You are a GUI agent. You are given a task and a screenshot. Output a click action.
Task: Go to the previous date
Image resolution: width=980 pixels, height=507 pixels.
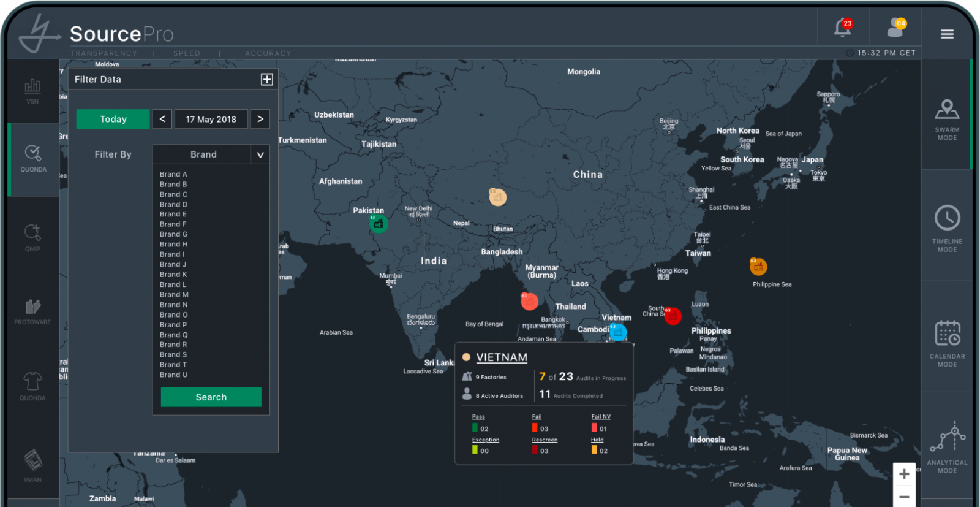[x=162, y=119]
